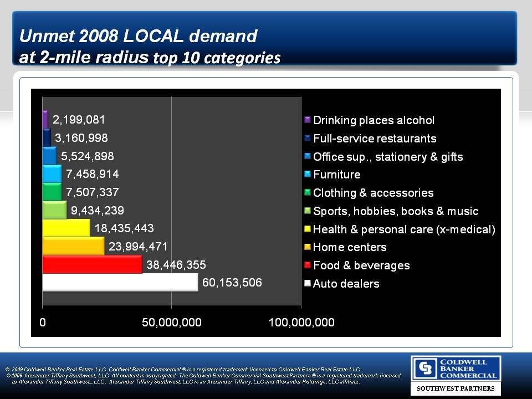Click the yellow Health & personal care bar
Image resolution: width=532 pixels, height=399 pixels.
point(66,228)
